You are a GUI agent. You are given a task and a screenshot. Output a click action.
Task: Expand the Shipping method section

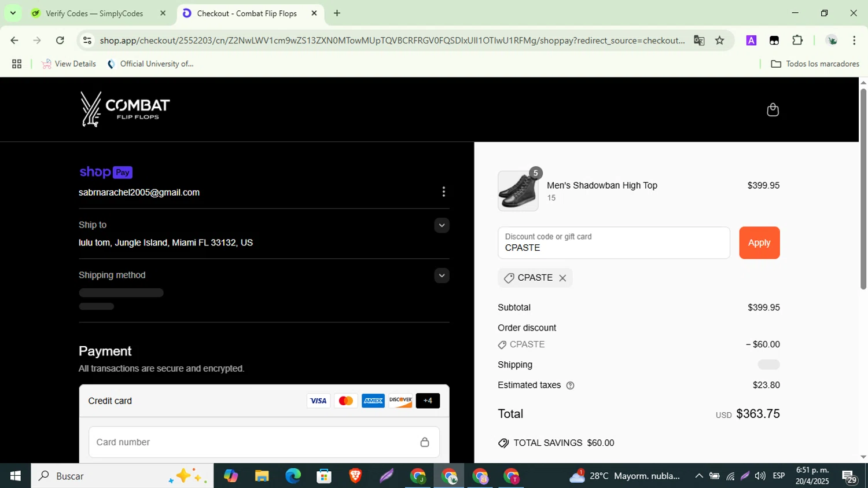pyautogui.click(x=442, y=276)
